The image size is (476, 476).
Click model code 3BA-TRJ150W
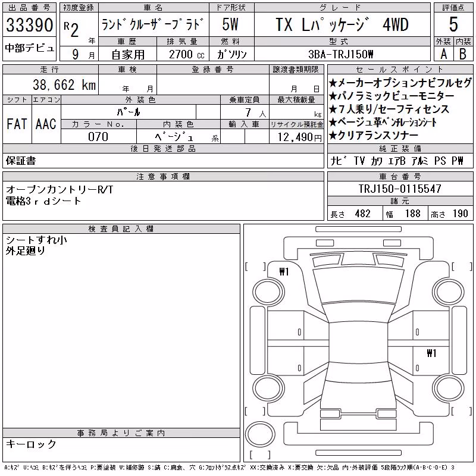(340, 54)
